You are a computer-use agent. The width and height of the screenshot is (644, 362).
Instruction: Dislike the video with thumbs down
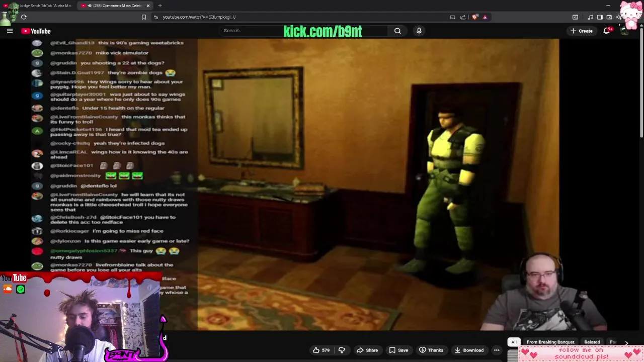point(342,350)
